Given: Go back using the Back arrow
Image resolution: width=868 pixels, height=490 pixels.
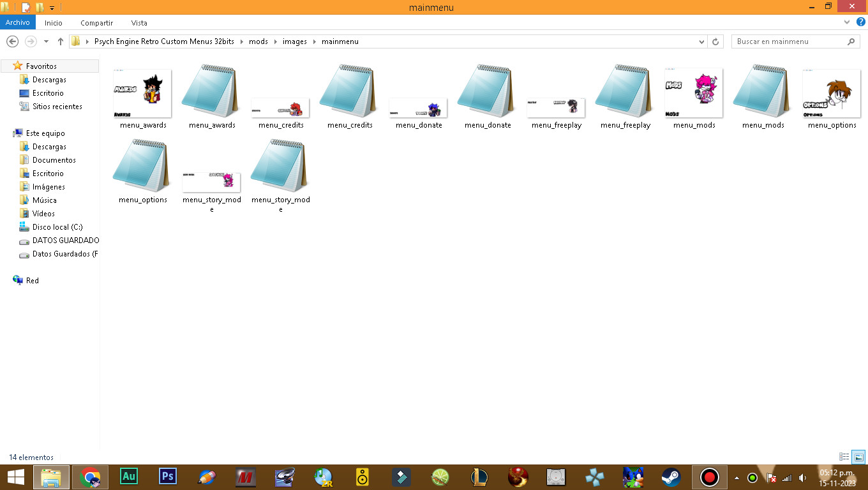Looking at the screenshot, I should click(11, 41).
